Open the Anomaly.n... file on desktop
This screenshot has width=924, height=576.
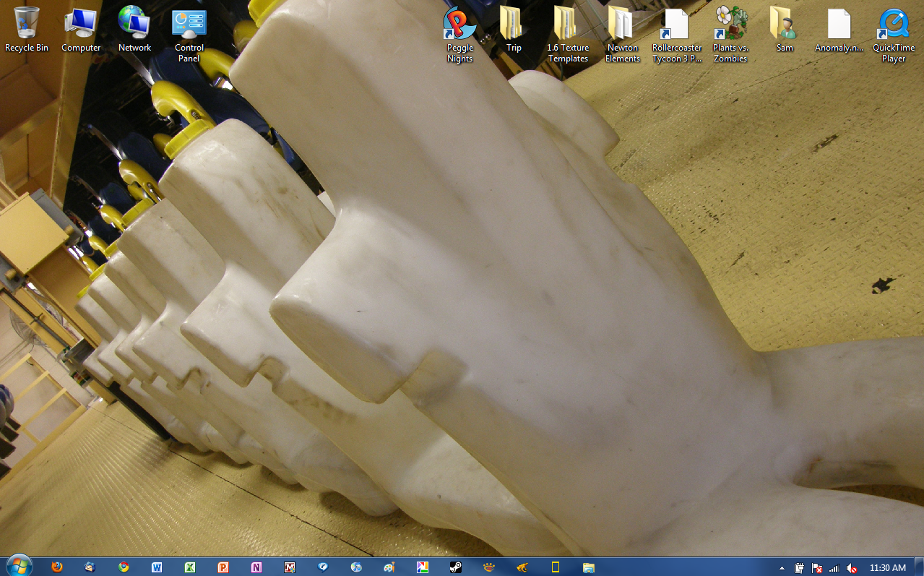[839, 30]
